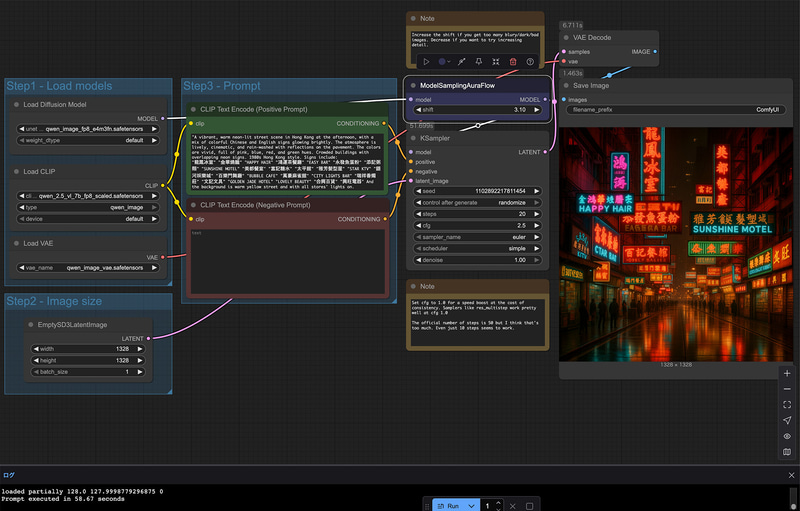Viewport: 800px width, 511px height.
Task: Open the unet_name model dropdown
Action: pyautogui.click(x=88, y=129)
